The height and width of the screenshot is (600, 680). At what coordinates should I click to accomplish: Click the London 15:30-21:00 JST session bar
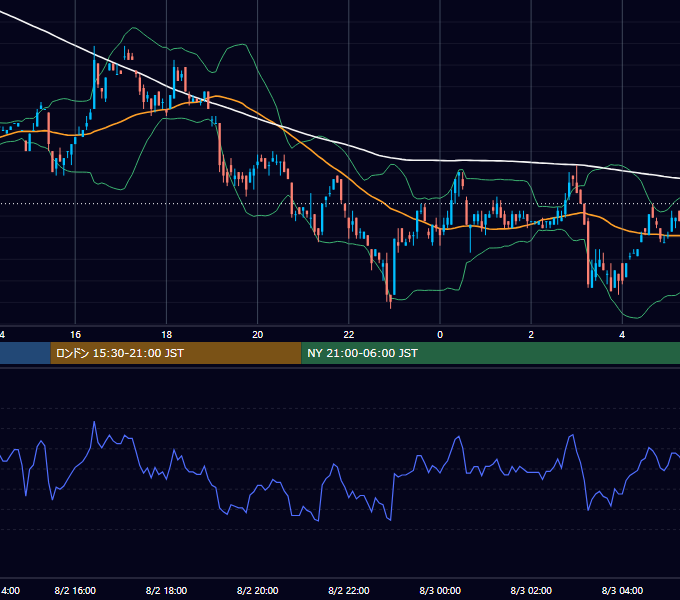pos(176,353)
